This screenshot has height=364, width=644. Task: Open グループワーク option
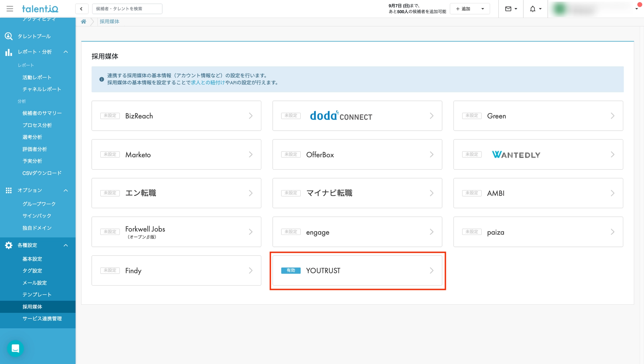(x=39, y=204)
